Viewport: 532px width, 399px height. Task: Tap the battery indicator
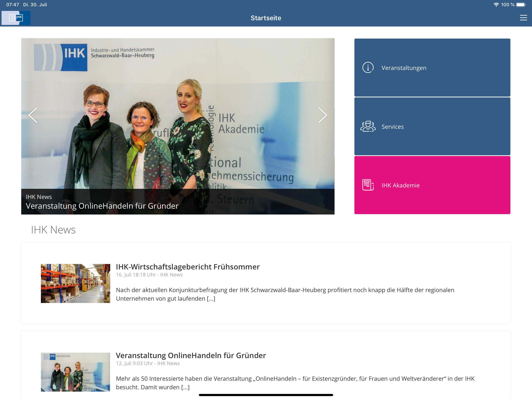521,4
